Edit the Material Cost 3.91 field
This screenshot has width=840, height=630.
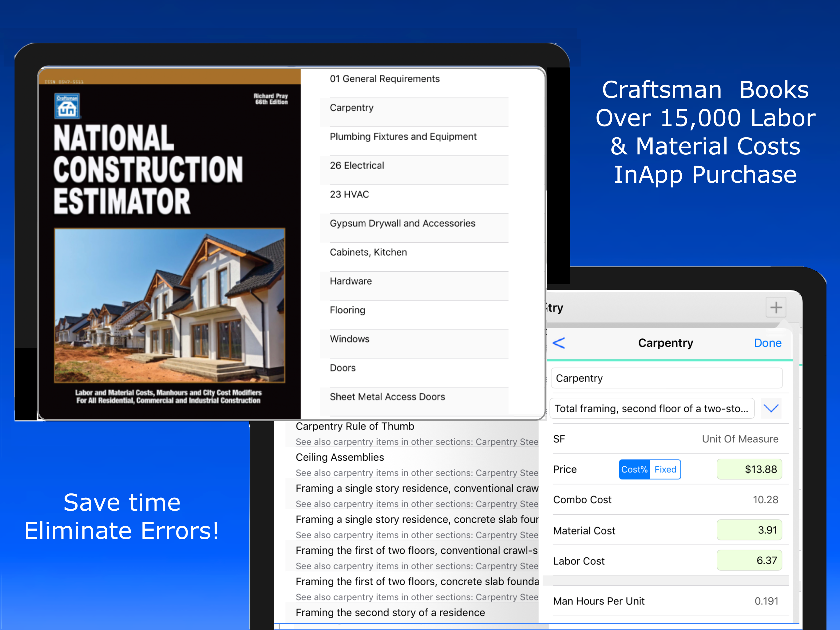pyautogui.click(x=749, y=530)
